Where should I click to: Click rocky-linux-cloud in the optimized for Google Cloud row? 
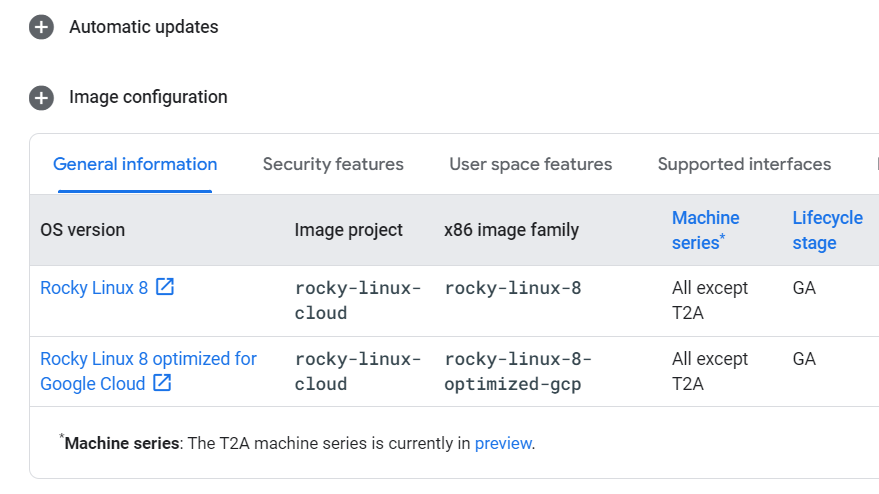click(x=358, y=372)
